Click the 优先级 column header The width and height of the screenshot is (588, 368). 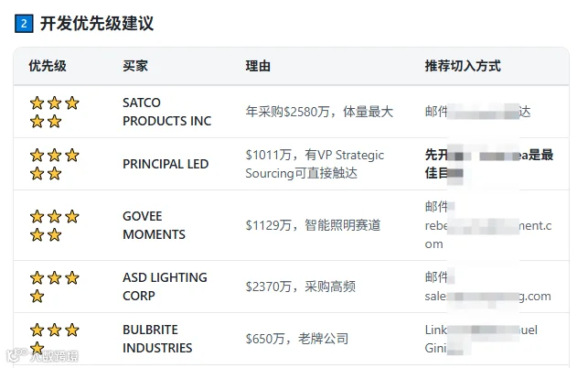click(48, 66)
